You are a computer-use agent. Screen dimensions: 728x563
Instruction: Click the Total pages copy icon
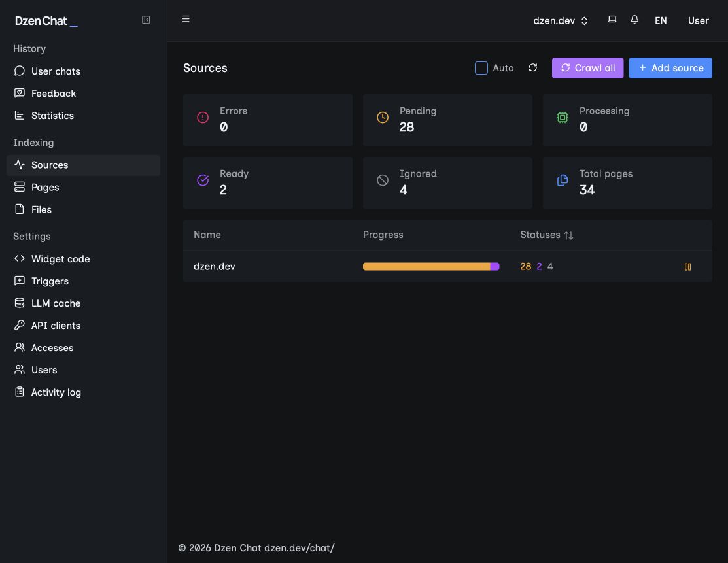(x=563, y=180)
